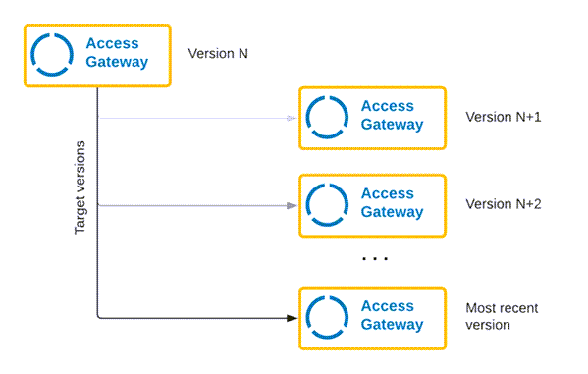The height and width of the screenshot is (374, 588).
Task: Click the faint connector line toward Version N+1
Action: [x=193, y=118]
